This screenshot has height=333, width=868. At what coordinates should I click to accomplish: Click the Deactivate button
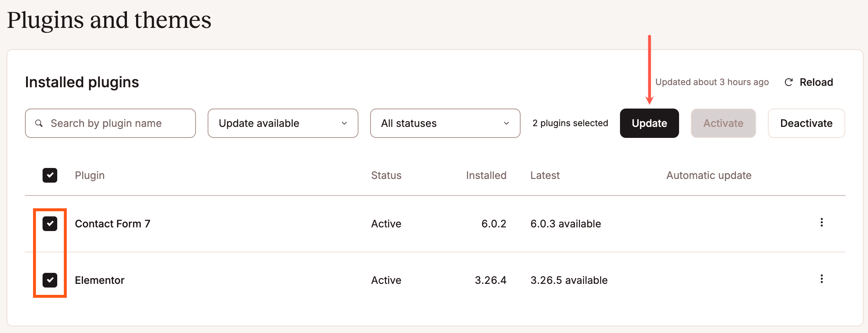click(806, 123)
